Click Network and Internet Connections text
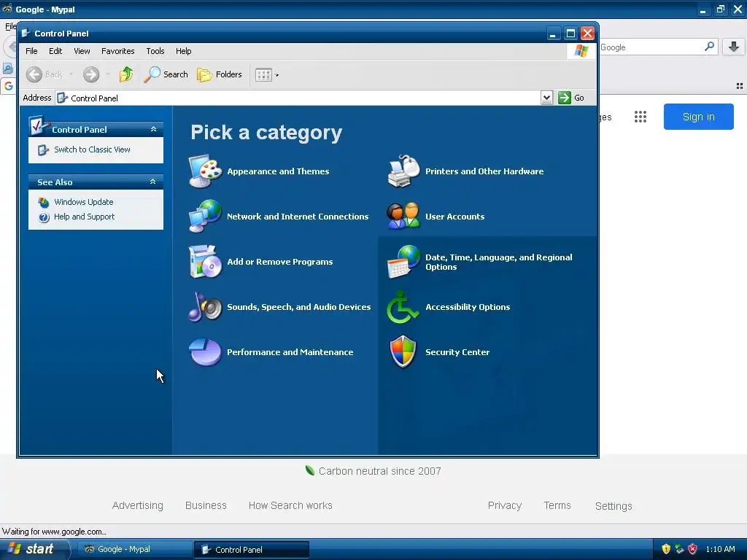The width and height of the screenshot is (747, 560). pyautogui.click(x=298, y=217)
